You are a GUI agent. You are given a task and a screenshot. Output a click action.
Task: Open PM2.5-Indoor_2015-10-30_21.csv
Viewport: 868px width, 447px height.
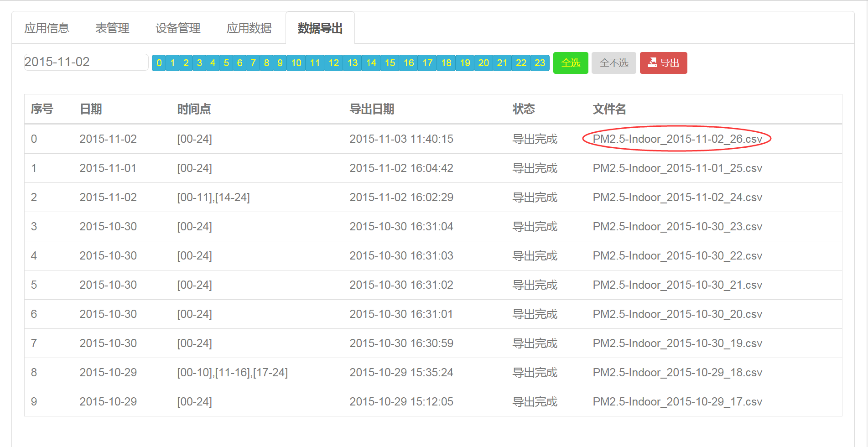(677, 285)
